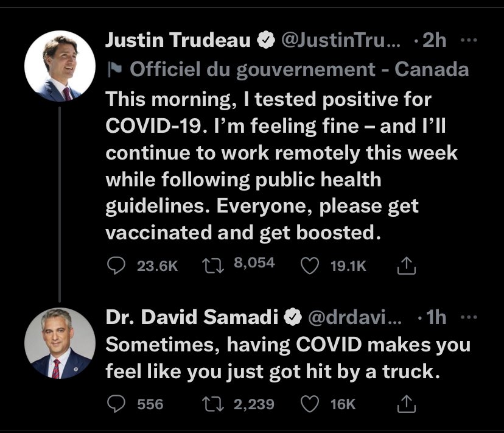Share Justin Trudeau's tweet
This screenshot has width=504, height=433.
405,265
